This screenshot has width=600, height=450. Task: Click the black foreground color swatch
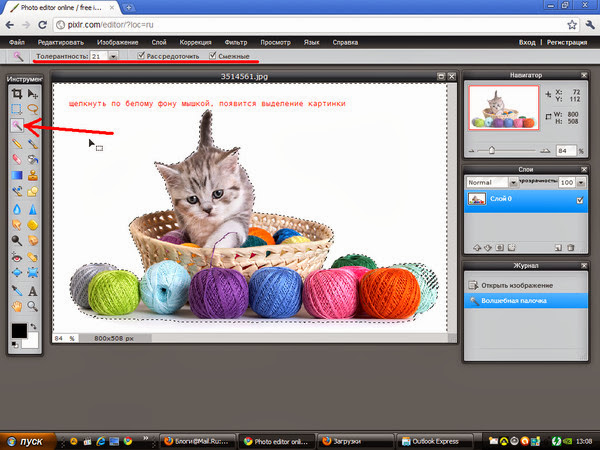pyautogui.click(x=19, y=331)
